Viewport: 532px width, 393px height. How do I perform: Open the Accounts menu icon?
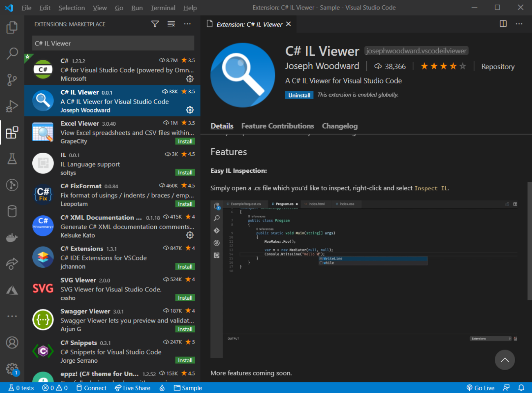(x=12, y=342)
